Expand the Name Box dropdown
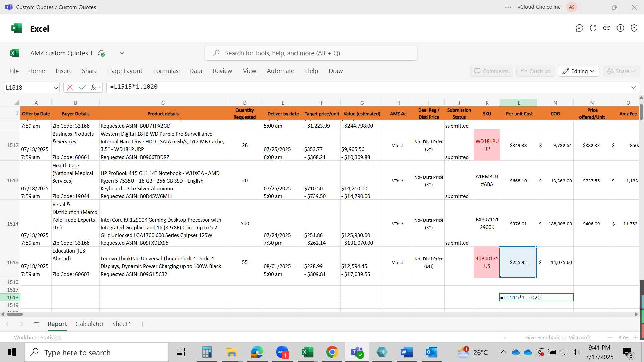 [x=56, y=88]
